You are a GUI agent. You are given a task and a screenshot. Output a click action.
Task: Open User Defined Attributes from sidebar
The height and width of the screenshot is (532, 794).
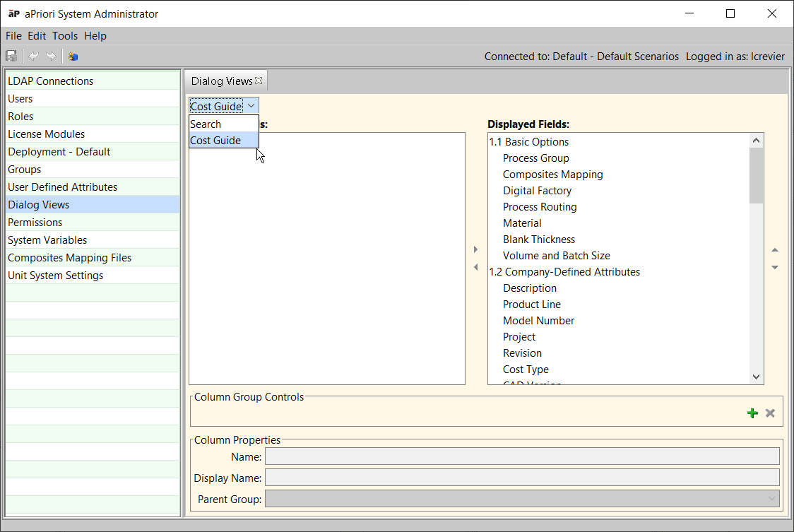[x=63, y=187]
